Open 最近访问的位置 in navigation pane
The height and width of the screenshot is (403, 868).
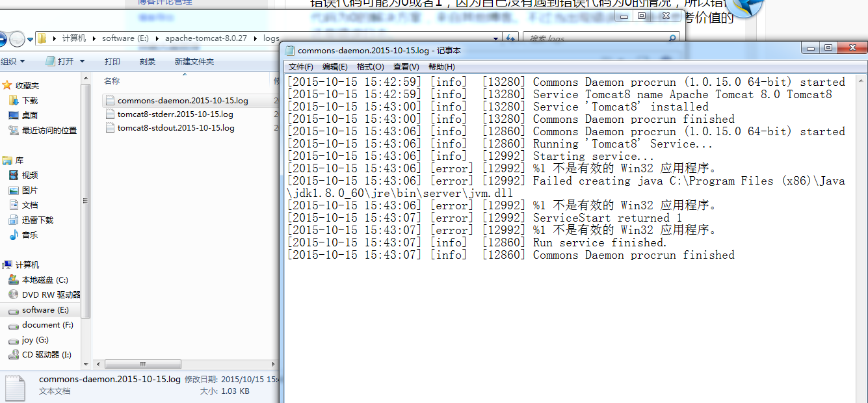click(x=49, y=131)
